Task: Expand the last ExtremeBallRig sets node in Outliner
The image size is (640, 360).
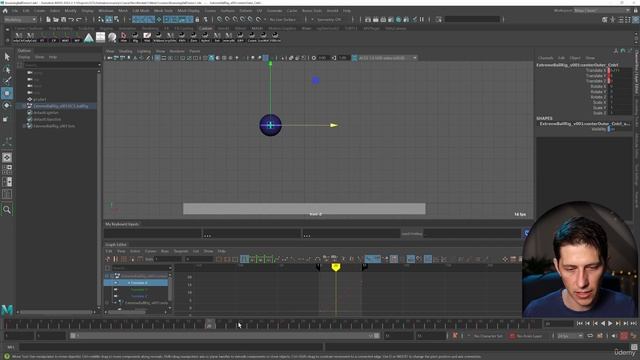Action: (24, 126)
